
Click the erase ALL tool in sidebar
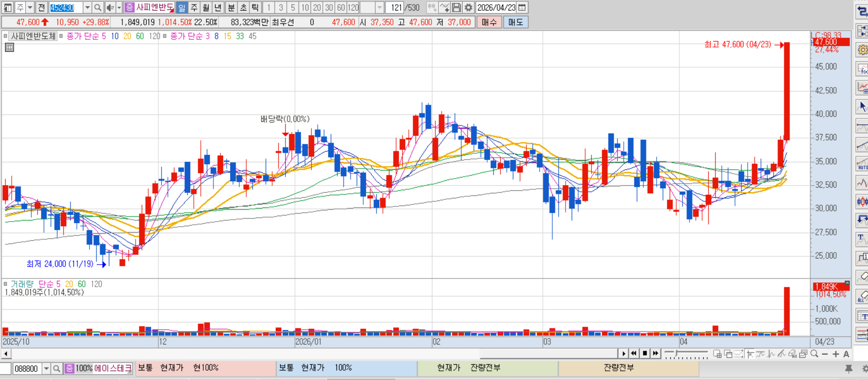tap(862, 297)
